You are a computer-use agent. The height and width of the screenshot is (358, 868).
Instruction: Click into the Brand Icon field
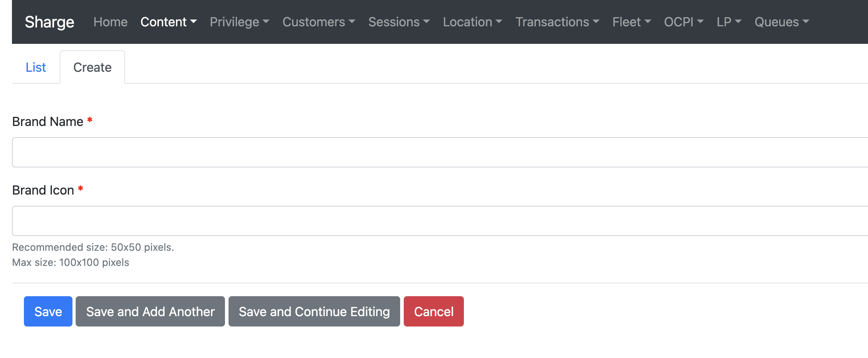pyautogui.click(x=438, y=221)
